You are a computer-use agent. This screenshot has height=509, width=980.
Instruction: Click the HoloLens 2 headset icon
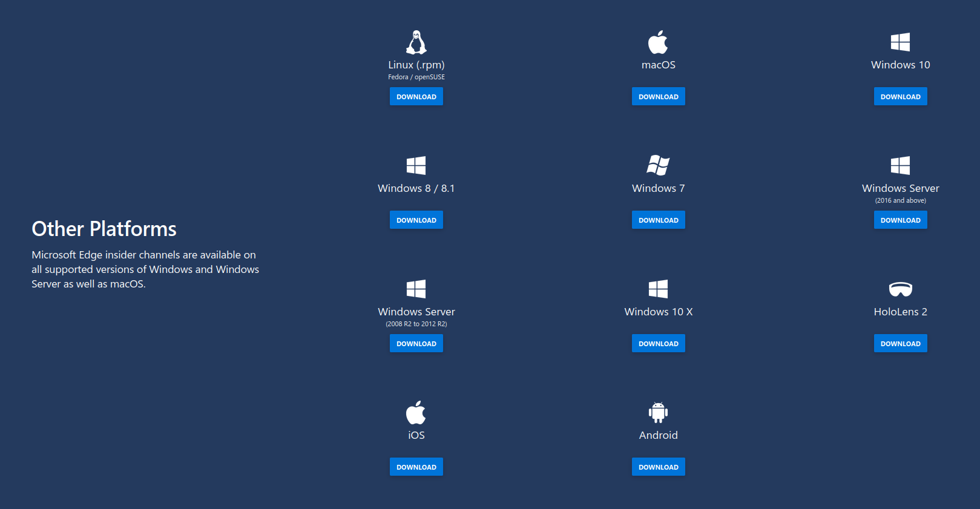(x=900, y=289)
